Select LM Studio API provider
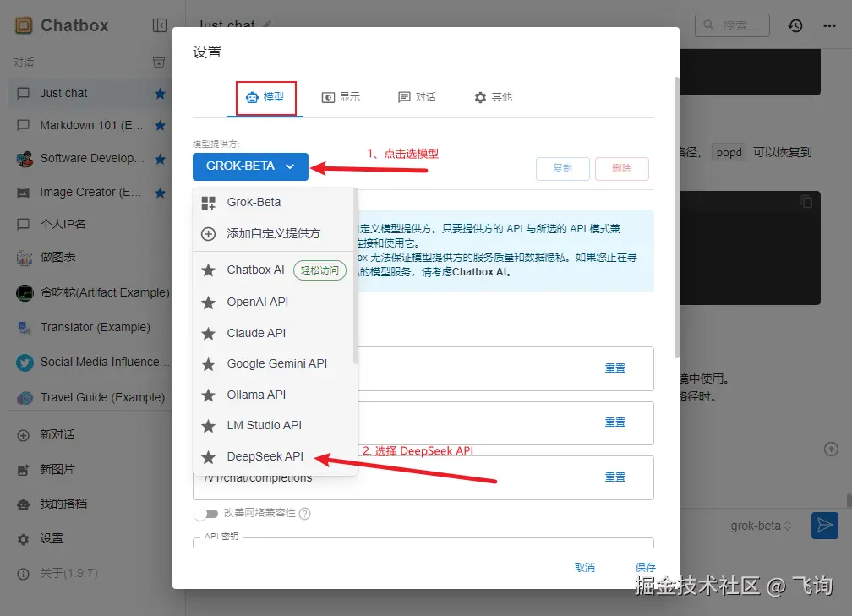This screenshot has height=616, width=852. [x=275, y=425]
